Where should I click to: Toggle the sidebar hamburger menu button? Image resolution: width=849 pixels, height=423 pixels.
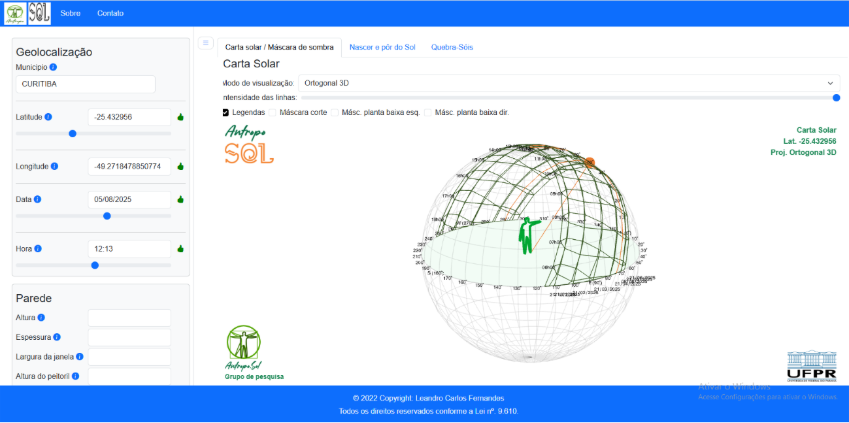coord(205,43)
